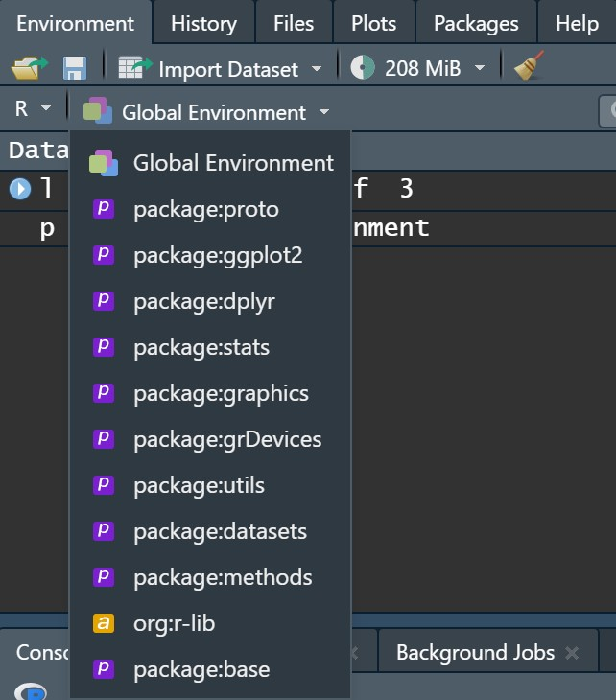The image size is (616, 700).
Task: Click the Global Environment toolbar dropdown arrow
Action: pyautogui.click(x=324, y=111)
